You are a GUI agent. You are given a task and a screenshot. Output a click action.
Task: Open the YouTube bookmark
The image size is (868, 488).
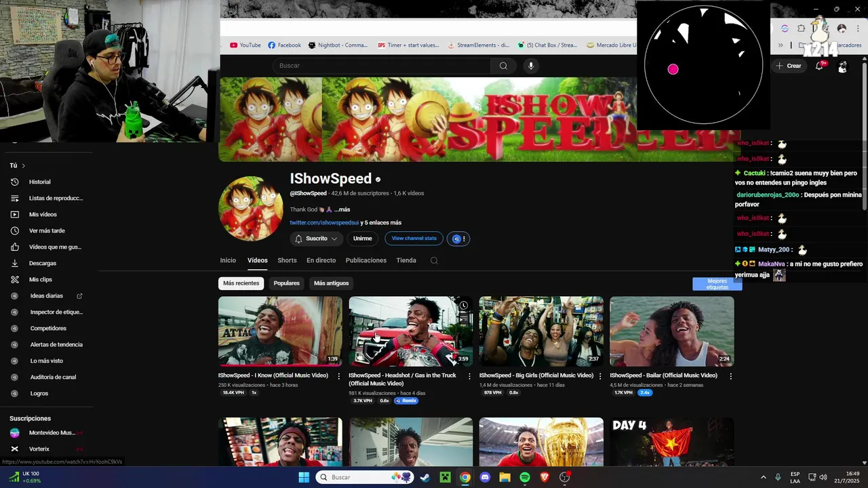pyautogui.click(x=245, y=45)
